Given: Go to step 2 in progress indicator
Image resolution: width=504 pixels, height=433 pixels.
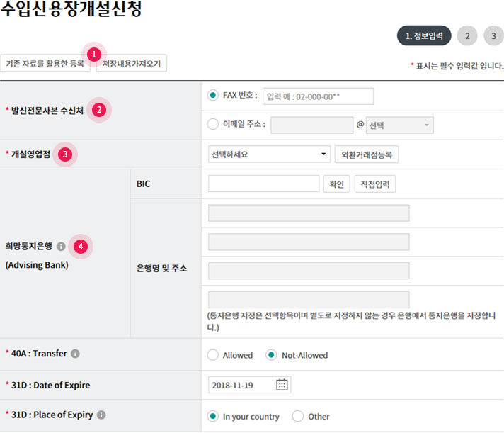Looking at the screenshot, I should coord(466,35).
